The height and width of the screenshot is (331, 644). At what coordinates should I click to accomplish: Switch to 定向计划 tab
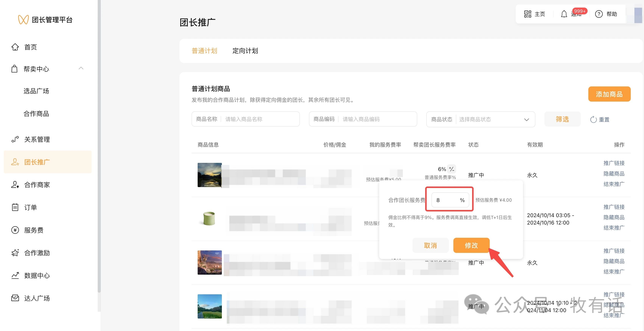[245, 51]
